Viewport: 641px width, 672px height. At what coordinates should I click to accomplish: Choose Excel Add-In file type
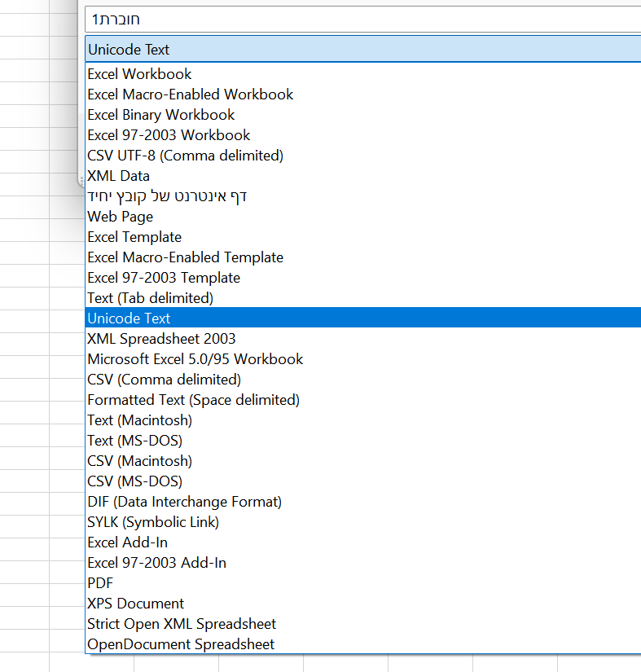click(x=363, y=542)
